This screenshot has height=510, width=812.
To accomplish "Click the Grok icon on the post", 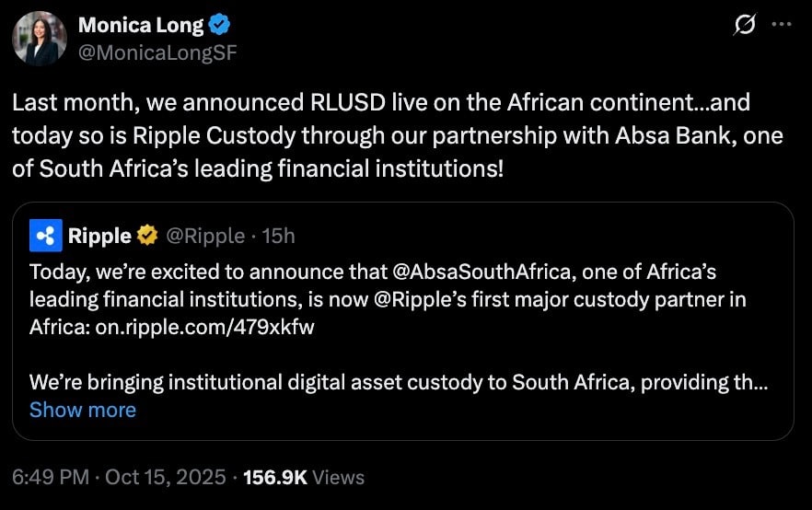I will tap(742, 26).
